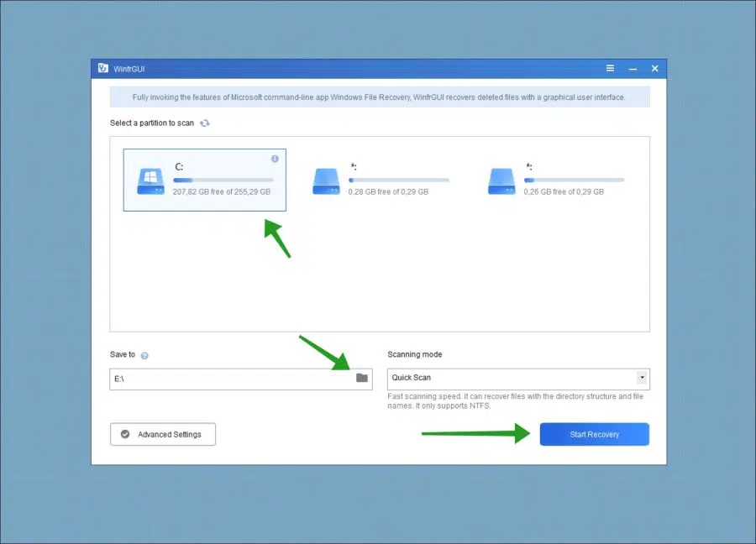Click the '207,82 GB free of 255,29 GB' text
This screenshot has width=756, height=544.
click(x=221, y=191)
